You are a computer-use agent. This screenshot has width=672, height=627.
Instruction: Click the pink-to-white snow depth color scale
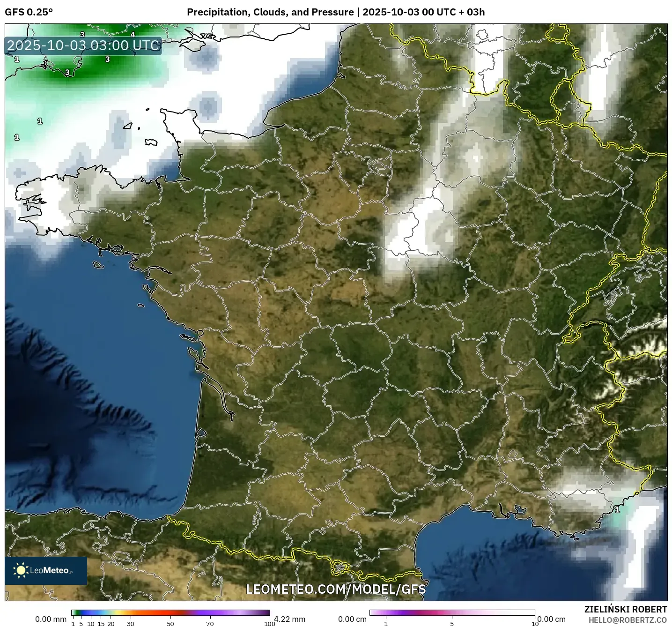pos(451,612)
